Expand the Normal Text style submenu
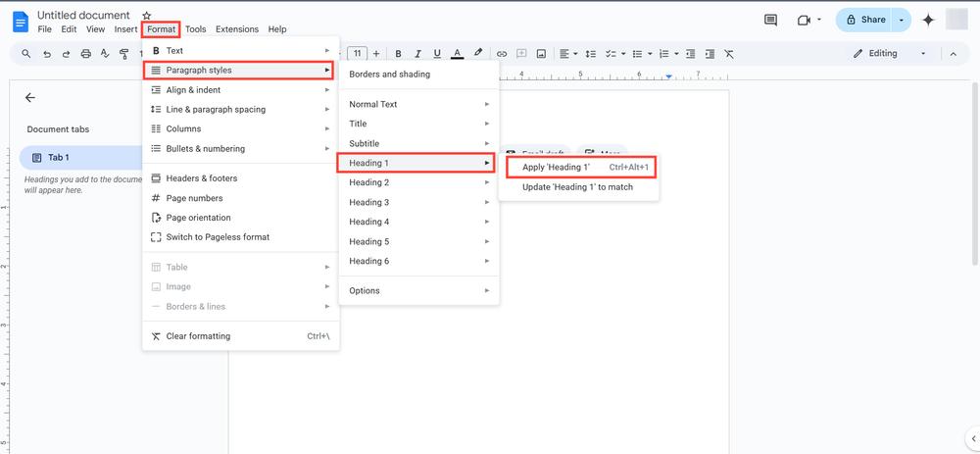The image size is (980, 454). (x=418, y=105)
